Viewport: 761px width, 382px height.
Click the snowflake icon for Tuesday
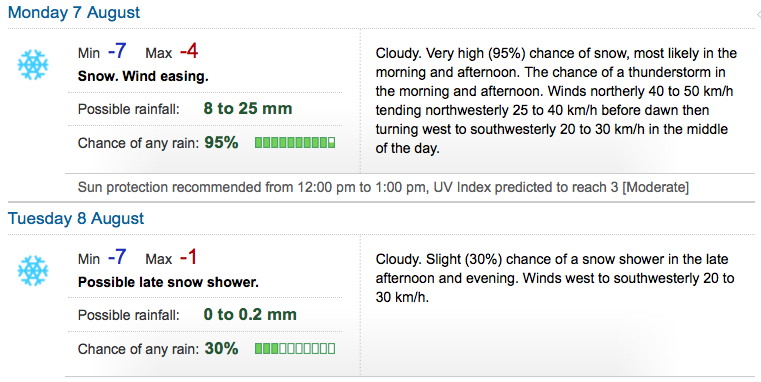33,271
